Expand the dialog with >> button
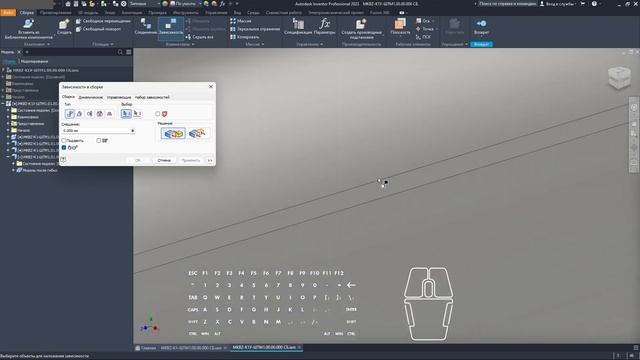 210,160
